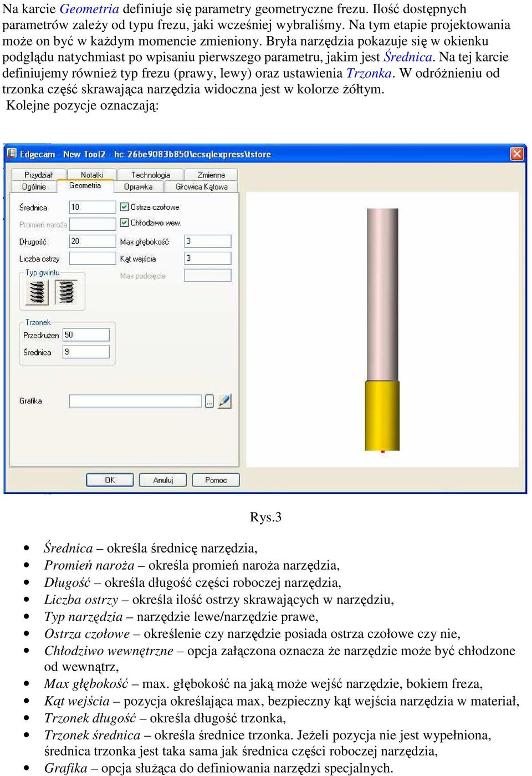Click the Średnica input field with 10
The image size is (532, 776).
(93, 207)
